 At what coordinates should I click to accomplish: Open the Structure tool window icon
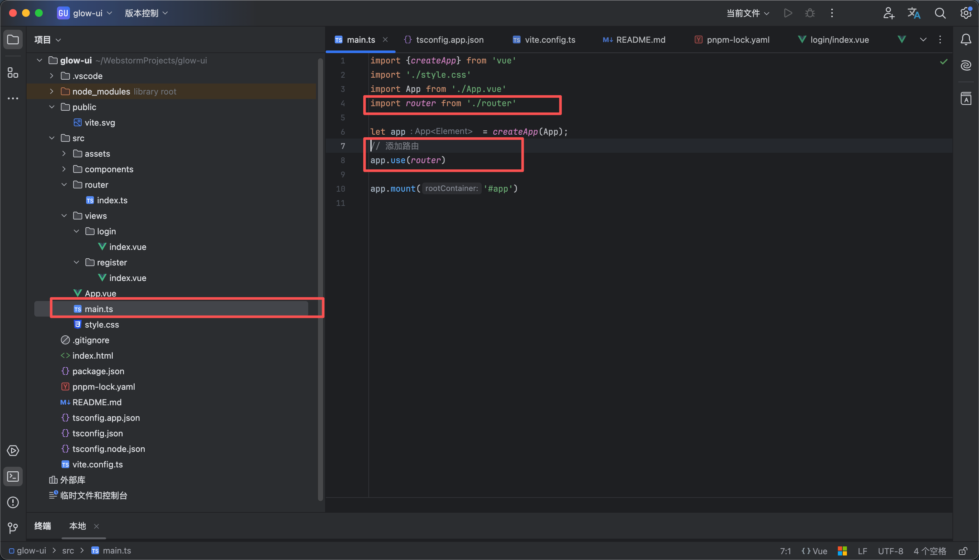pos(13,72)
